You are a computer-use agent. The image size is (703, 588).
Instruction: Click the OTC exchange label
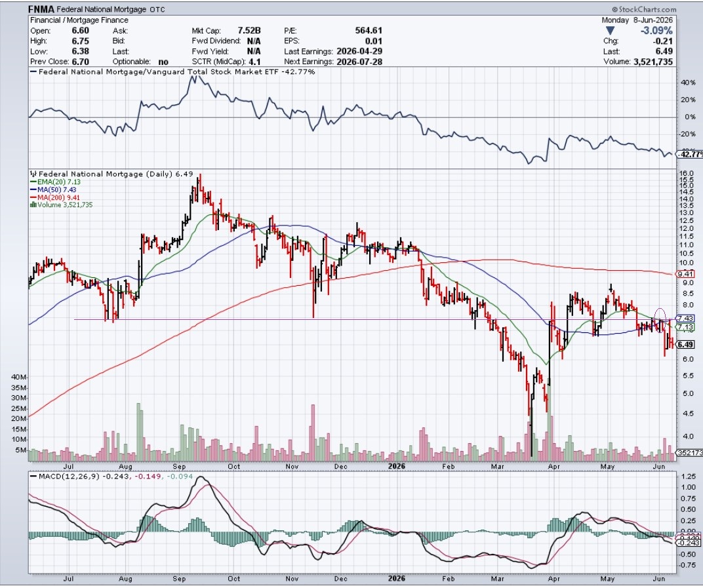point(157,9)
